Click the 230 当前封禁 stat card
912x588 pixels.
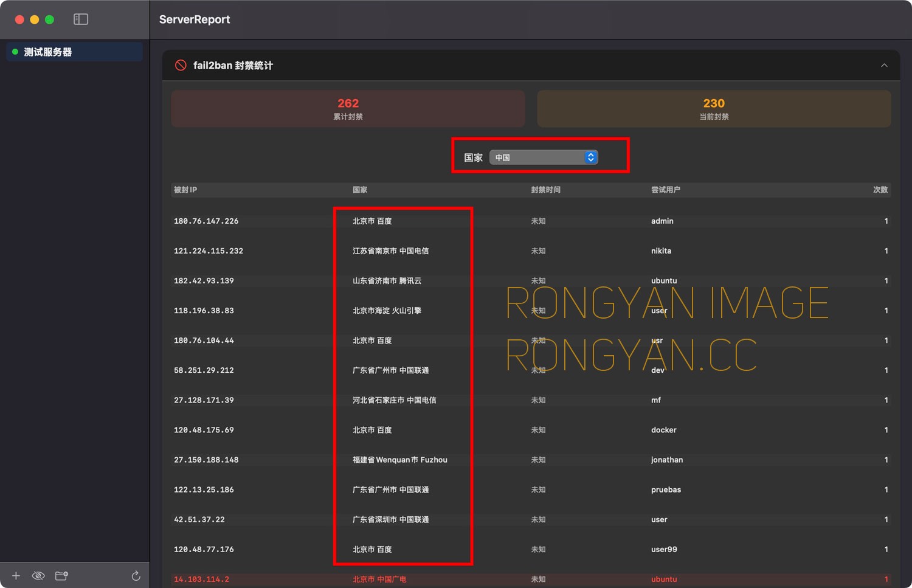tap(714, 109)
